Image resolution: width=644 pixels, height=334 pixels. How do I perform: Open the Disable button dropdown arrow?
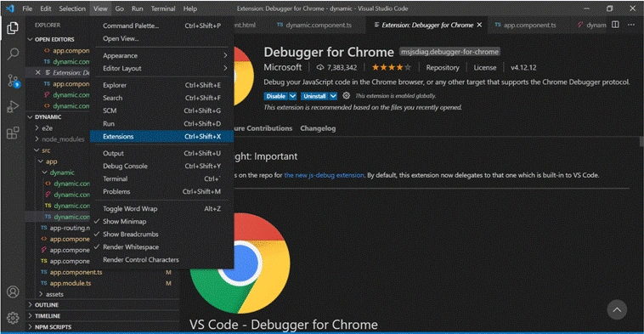292,96
